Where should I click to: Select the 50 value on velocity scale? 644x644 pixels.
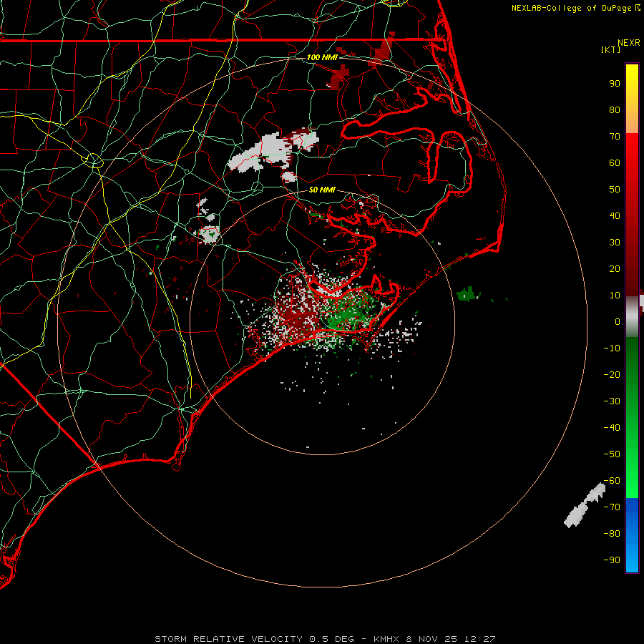point(615,190)
